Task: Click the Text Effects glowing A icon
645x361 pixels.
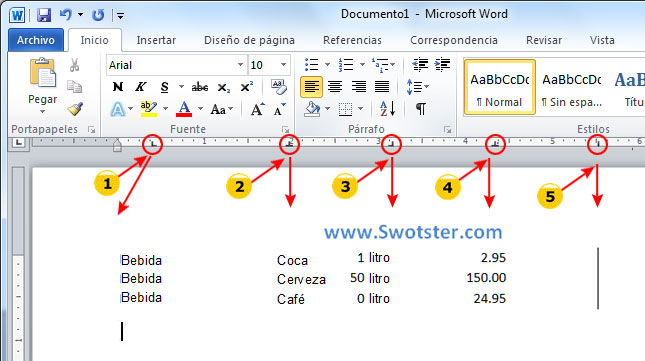Action: (x=118, y=109)
